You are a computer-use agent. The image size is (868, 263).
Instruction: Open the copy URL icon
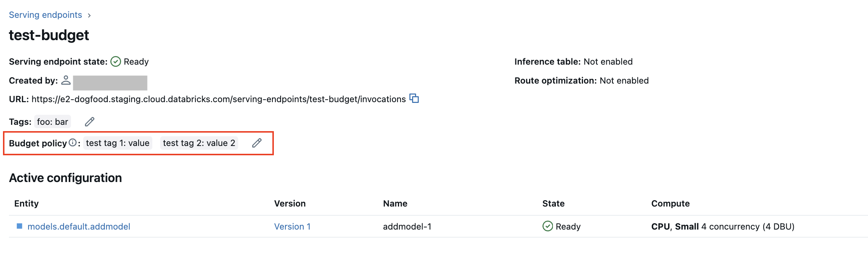pos(414,98)
